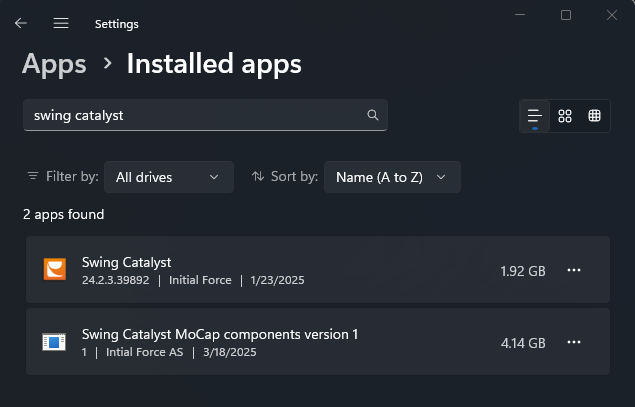
Task: Maximize the Settings window
Action: (566, 15)
